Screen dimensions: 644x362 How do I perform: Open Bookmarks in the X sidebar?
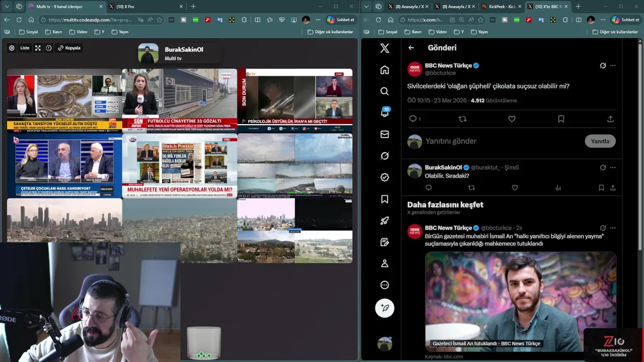pos(384,199)
